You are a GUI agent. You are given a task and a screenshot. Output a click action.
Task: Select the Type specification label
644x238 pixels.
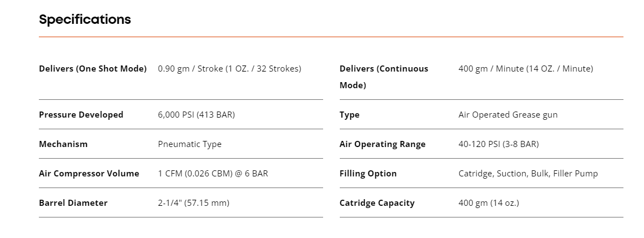coord(350,115)
